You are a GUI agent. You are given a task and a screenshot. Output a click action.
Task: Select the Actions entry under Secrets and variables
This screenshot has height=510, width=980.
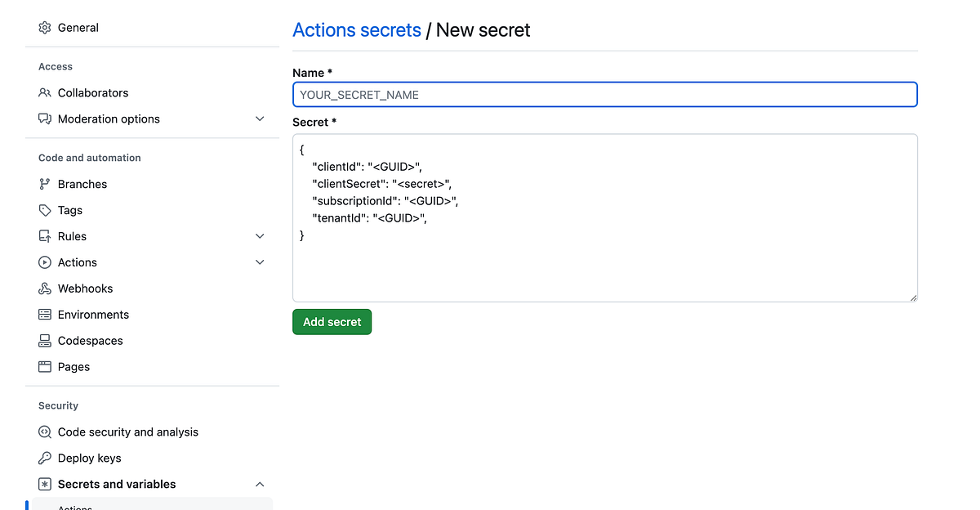75,506
